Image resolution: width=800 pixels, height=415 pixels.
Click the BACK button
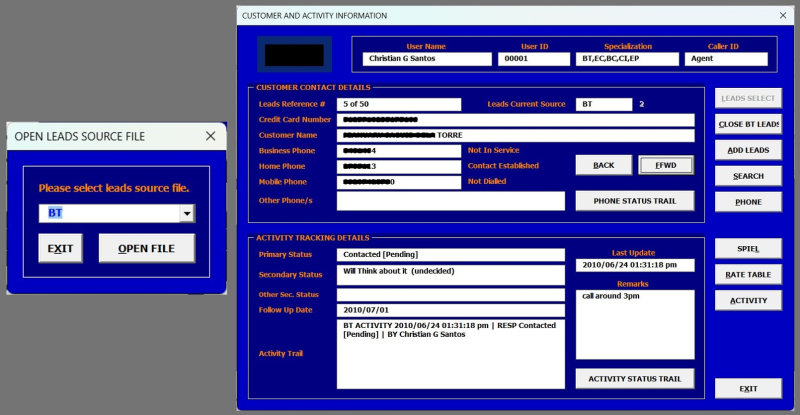click(603, 165)
